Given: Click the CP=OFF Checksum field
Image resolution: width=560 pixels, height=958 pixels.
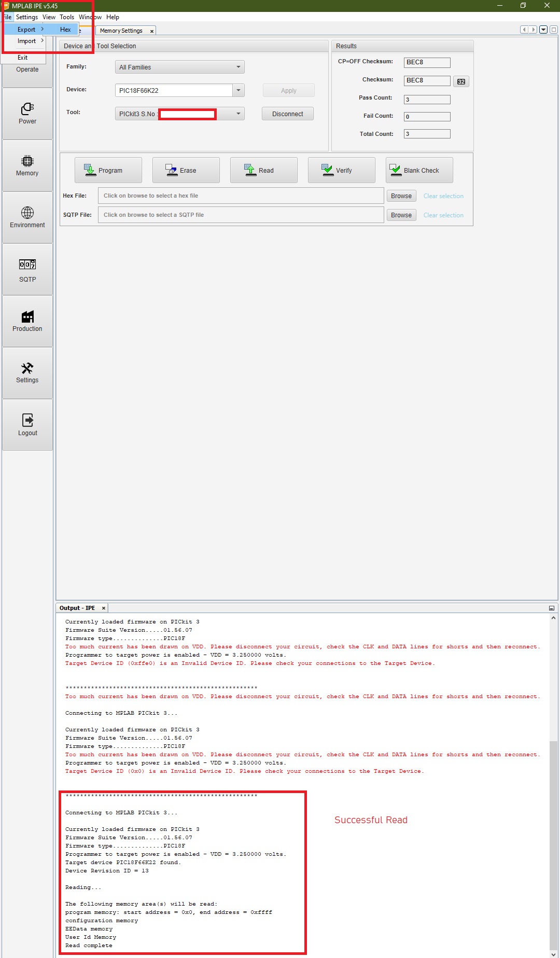Looking at the screenshot, I should (x=427, y=62).
